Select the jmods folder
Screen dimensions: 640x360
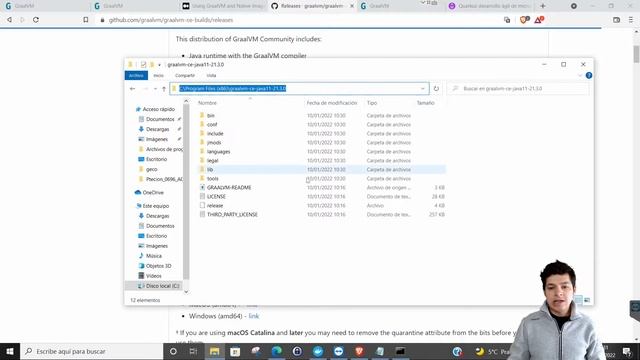214,142
